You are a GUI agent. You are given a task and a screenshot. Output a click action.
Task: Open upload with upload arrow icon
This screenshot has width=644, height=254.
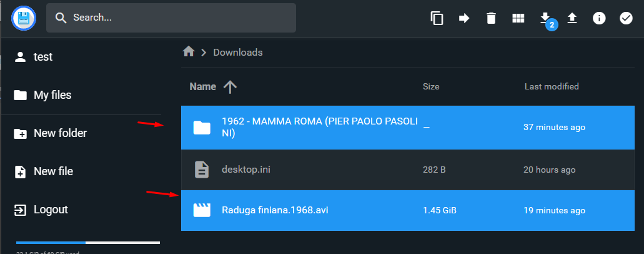click(x=572, y=18)
